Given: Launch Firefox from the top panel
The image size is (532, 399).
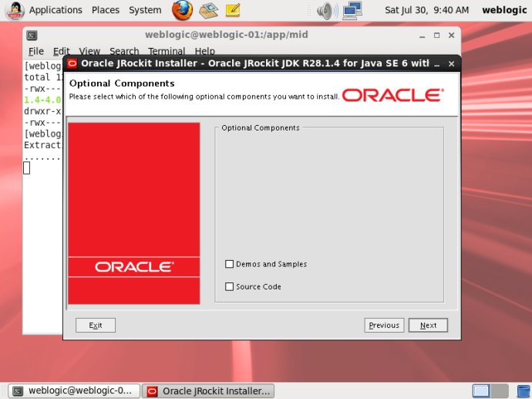Looking at the screenshot, I should pos(182,10).
